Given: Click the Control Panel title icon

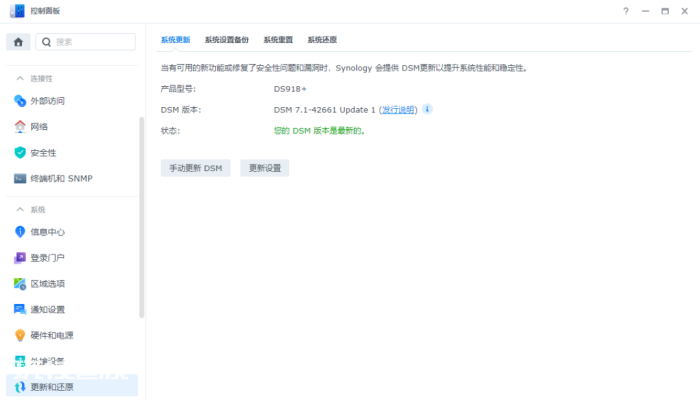Looking at the screenshot, I should [17, 11].
